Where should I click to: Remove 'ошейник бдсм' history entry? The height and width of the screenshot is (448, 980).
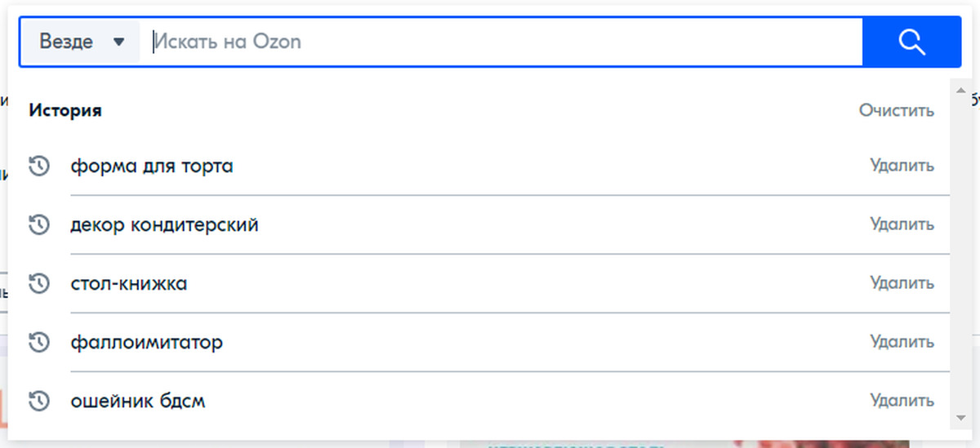coord(902,401)
